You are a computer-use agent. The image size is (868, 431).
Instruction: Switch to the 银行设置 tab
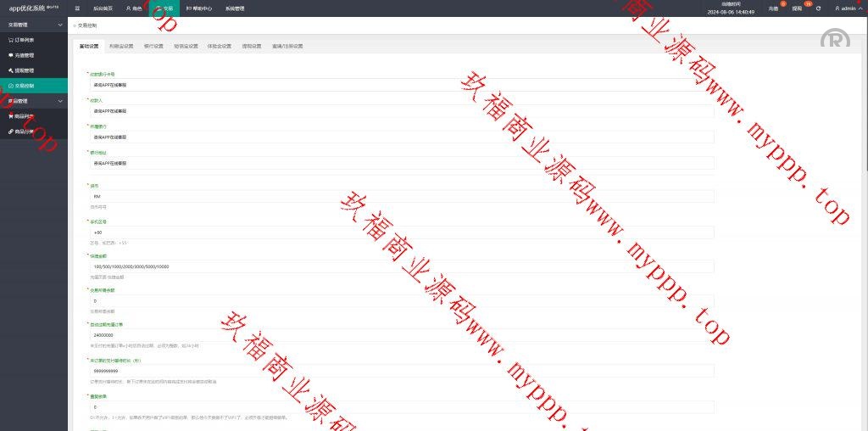(x=153, y=46)
